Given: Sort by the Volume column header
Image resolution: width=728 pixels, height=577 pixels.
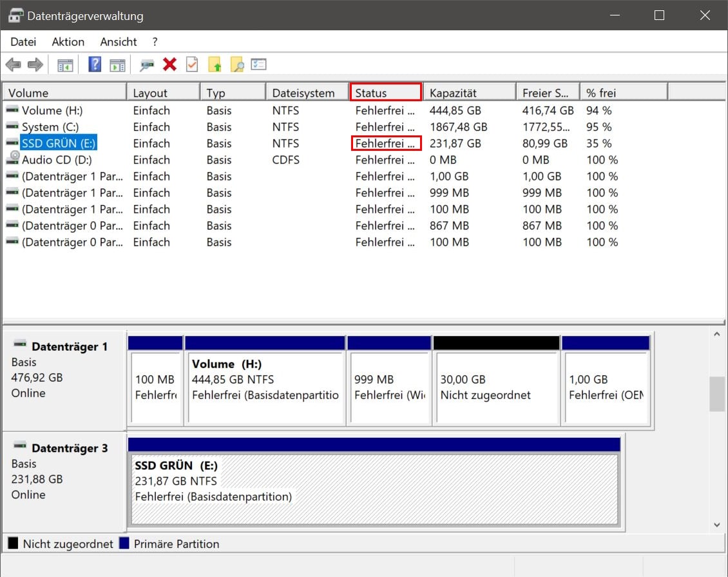Looking at the screenshot, I should (x=64, y=92).
